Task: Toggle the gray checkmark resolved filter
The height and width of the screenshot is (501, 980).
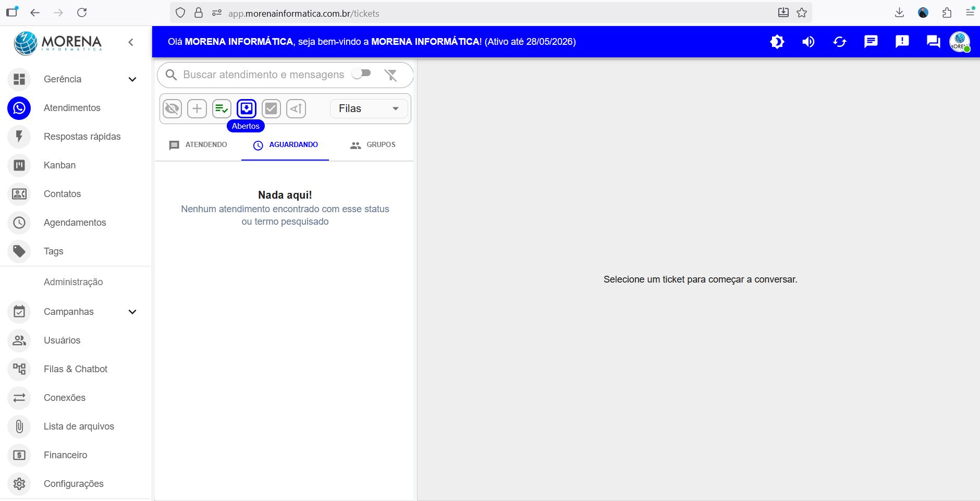Action: coord(271,108)
